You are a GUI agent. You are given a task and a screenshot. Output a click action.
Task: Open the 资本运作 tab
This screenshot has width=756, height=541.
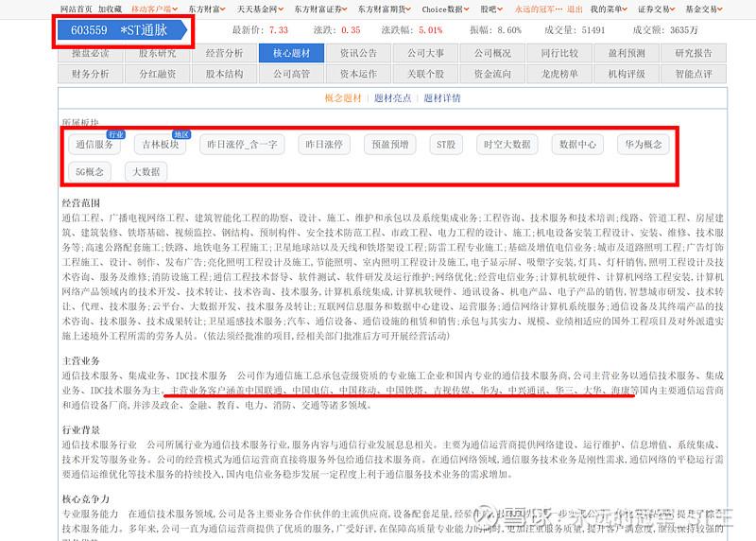click(x=358, y=74)
